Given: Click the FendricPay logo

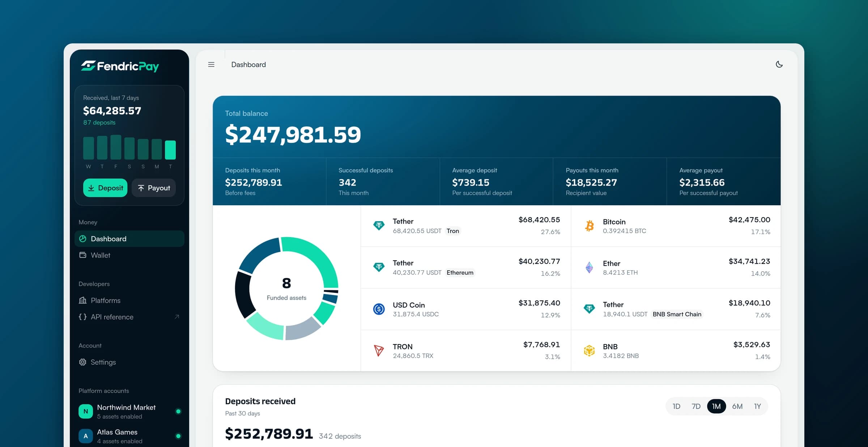Looking at the screenshot, I should click(x=120, y=66).
